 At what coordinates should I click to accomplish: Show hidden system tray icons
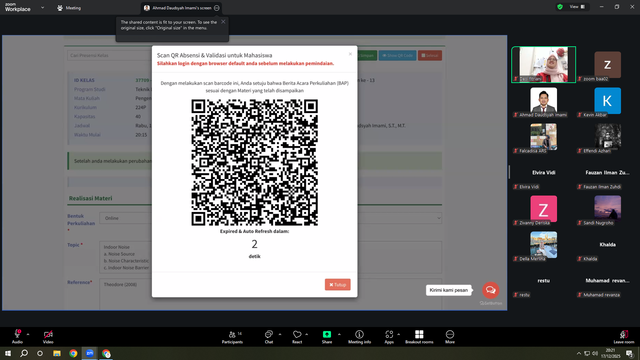point(578,353)
